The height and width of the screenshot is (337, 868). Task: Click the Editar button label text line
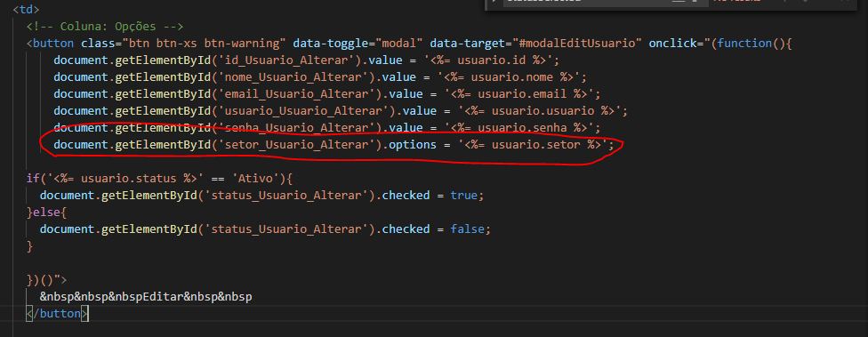pyautogui.click(x=146, y=297)
